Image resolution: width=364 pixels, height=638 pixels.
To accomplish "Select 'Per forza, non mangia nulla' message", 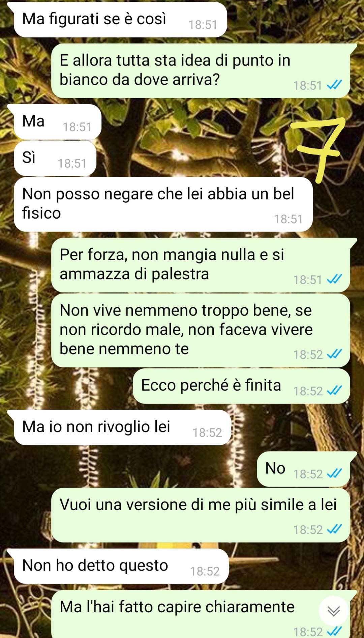I will pos(201,265).
